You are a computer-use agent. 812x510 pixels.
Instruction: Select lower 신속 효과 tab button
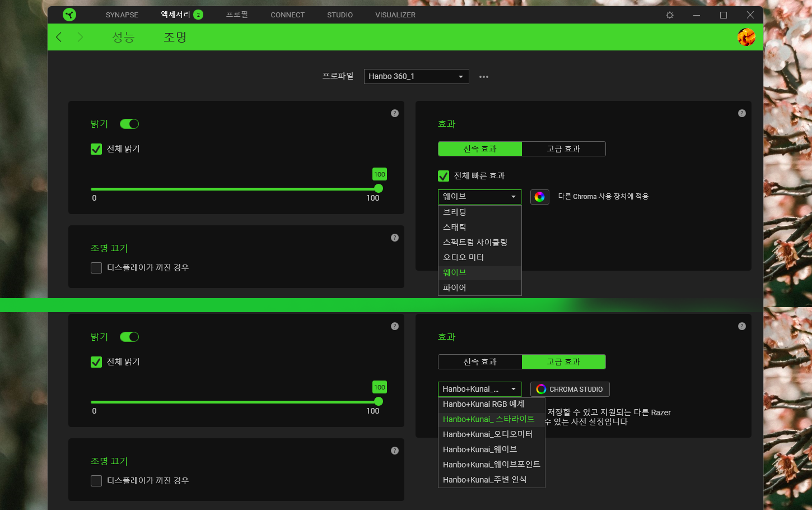point(480,361)
